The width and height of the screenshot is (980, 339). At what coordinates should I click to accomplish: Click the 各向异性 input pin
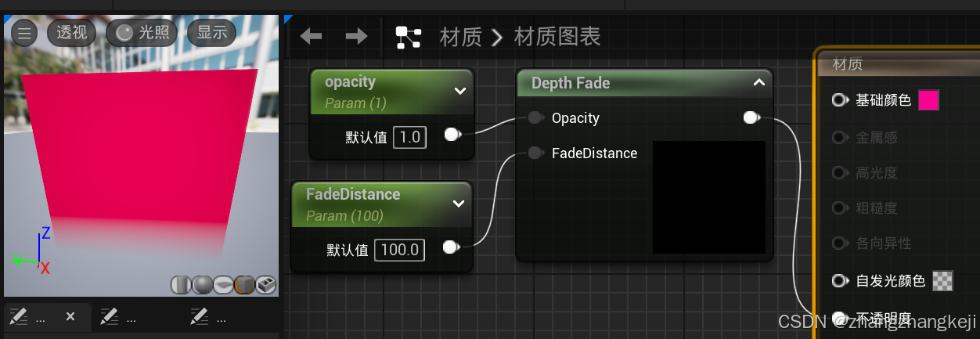pyautogui.click(x=841, y=243)
